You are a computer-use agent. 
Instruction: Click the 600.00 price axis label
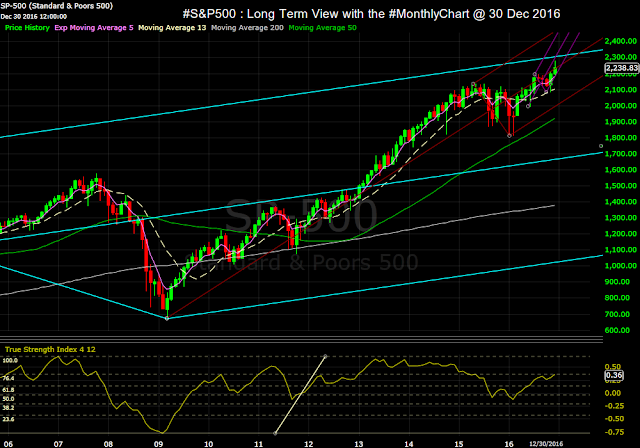point(617,330)
